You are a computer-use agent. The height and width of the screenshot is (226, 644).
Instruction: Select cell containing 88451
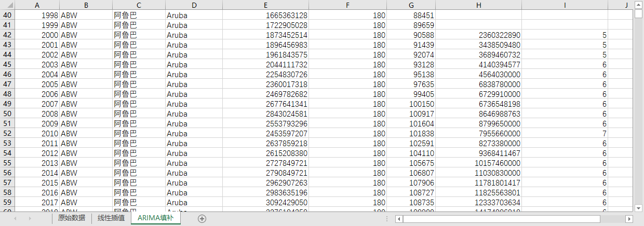[x=411, y=16]
